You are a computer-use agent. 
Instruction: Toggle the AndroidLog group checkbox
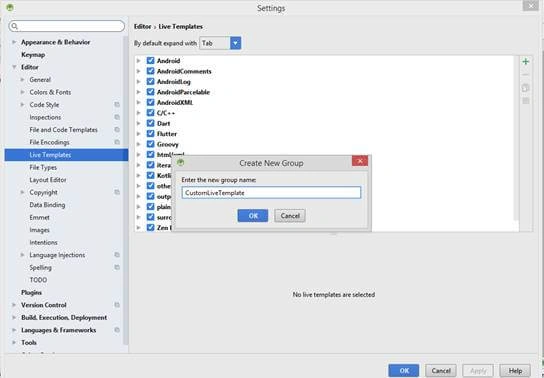tap(150, 81)
